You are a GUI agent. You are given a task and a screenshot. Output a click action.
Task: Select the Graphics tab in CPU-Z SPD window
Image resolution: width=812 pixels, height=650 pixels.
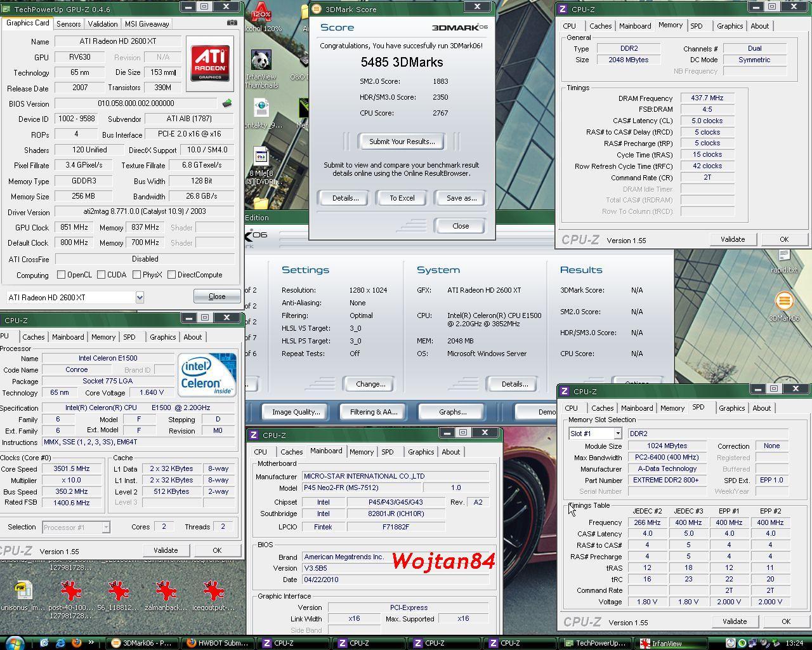[731, 408]
